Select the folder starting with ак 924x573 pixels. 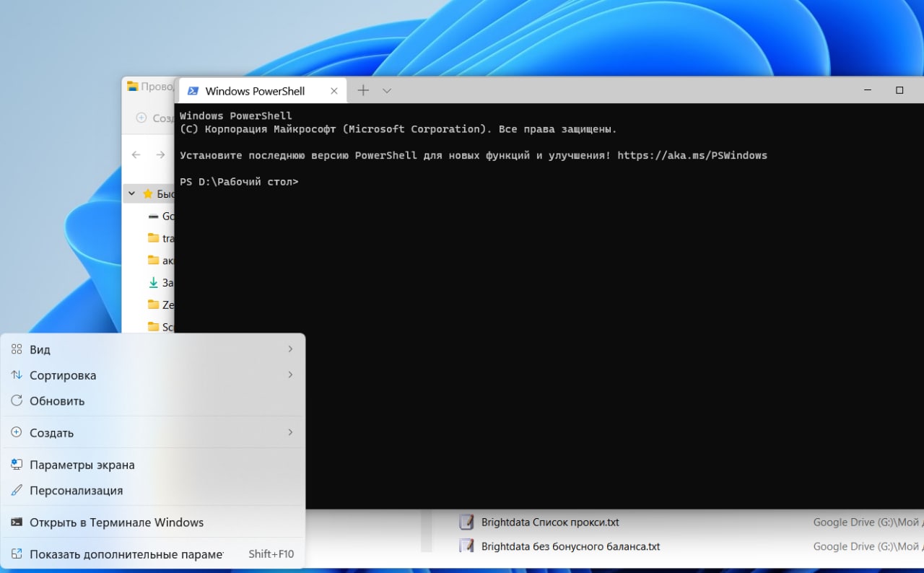click(161, 261)
